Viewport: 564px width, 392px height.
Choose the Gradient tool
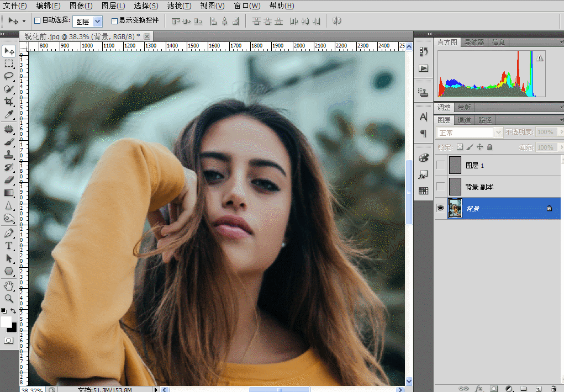(9, 193)
